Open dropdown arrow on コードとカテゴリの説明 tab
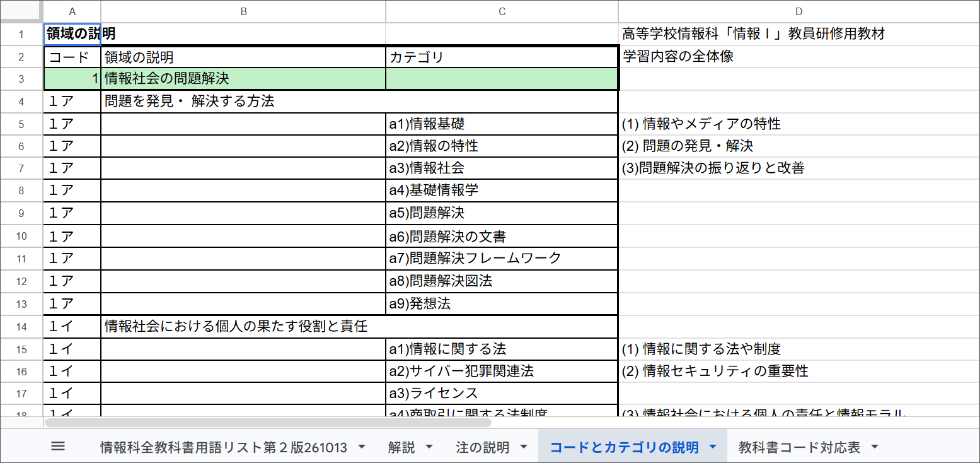980x463 pixels. pyautogui.click(x=713, y=447)
